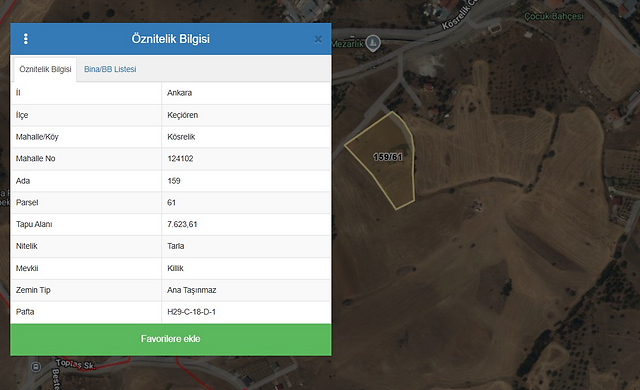The width and height of the screenshot is (640, 390).
Task: Click the Ankara value in İl row
Action: (x=179, y=93)
